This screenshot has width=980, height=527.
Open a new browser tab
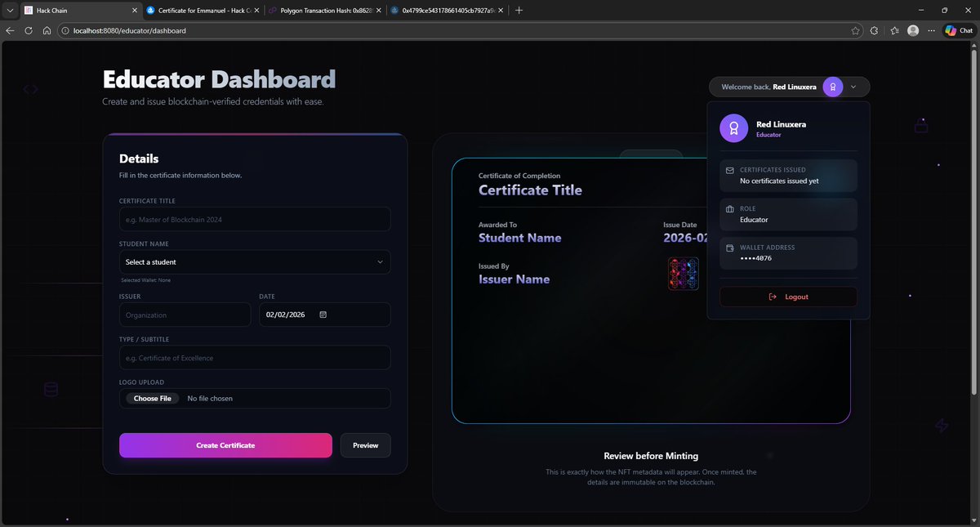pos(519,10)
